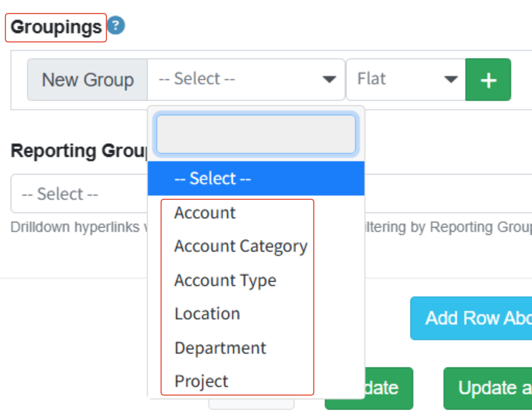Click the caret arrow on the Flat dropdown
This screenshot has width=532, height=414.
(x=451, y=80)
